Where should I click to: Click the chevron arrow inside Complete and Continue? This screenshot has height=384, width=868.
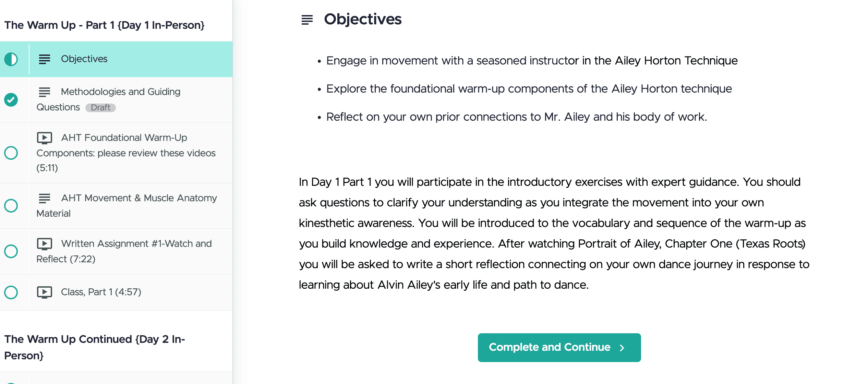coord(622,347)
